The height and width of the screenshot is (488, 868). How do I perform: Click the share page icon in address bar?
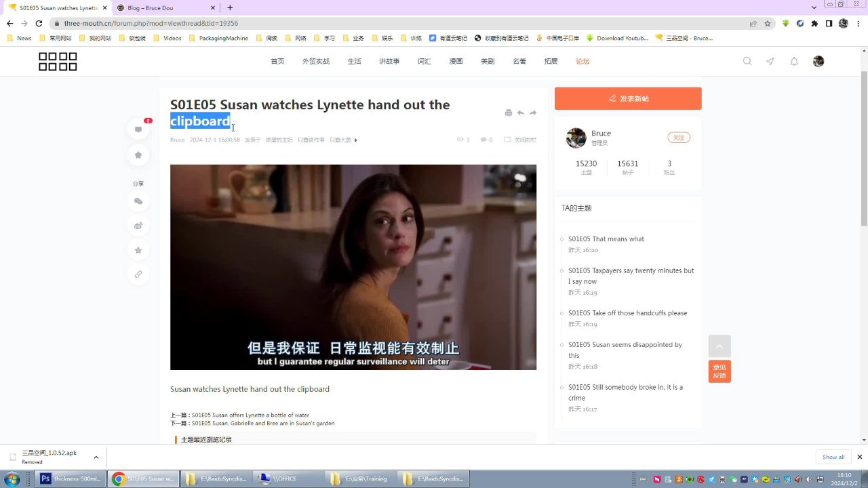point(753,23)
